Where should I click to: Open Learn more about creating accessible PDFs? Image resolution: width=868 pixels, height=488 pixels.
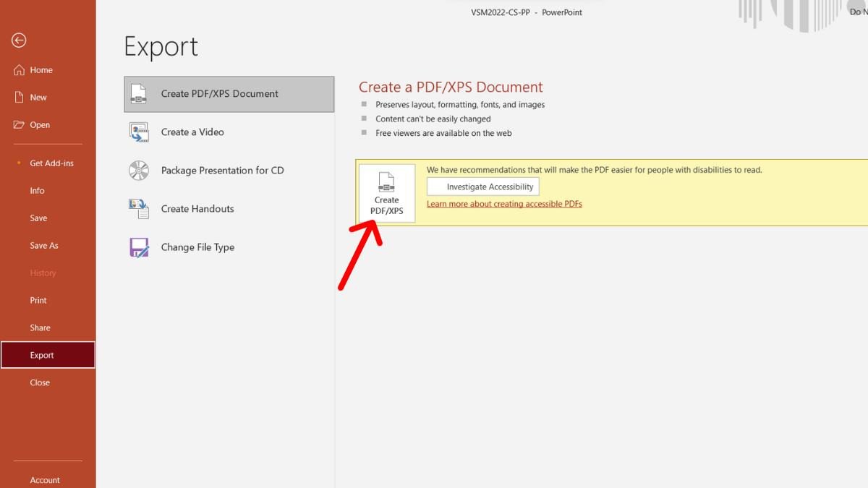504,203
